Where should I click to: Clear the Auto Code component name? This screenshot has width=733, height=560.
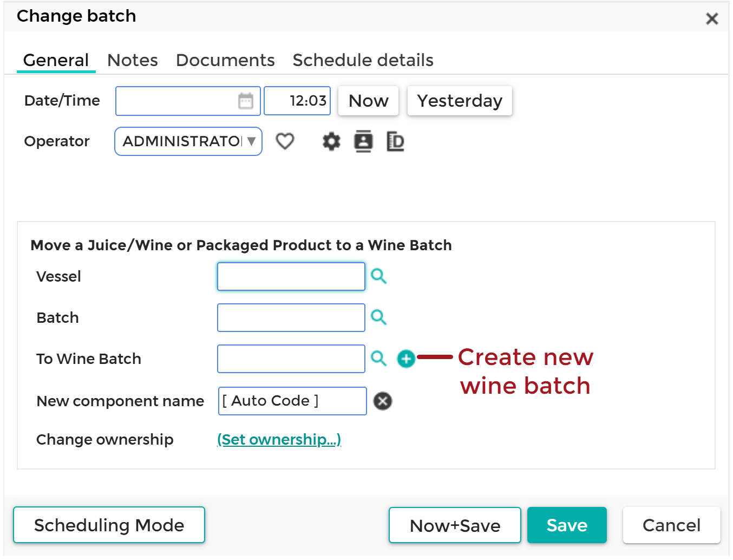(x=383, y=401)
